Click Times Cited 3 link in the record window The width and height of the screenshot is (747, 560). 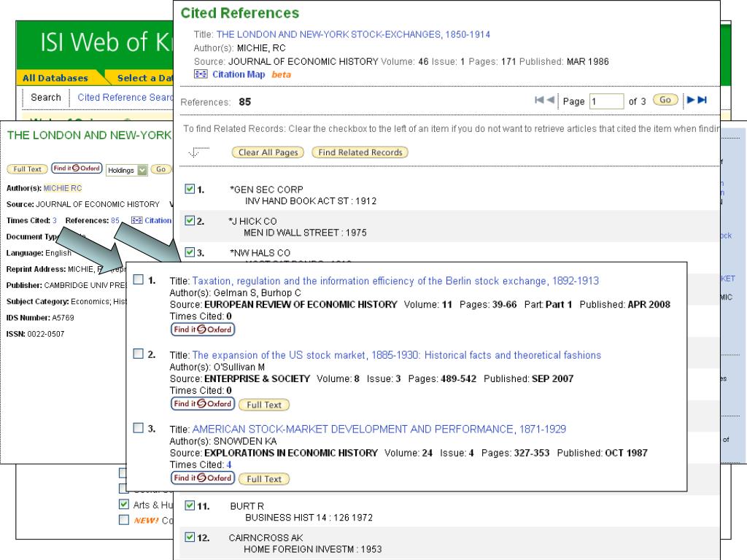click(55, 220)
